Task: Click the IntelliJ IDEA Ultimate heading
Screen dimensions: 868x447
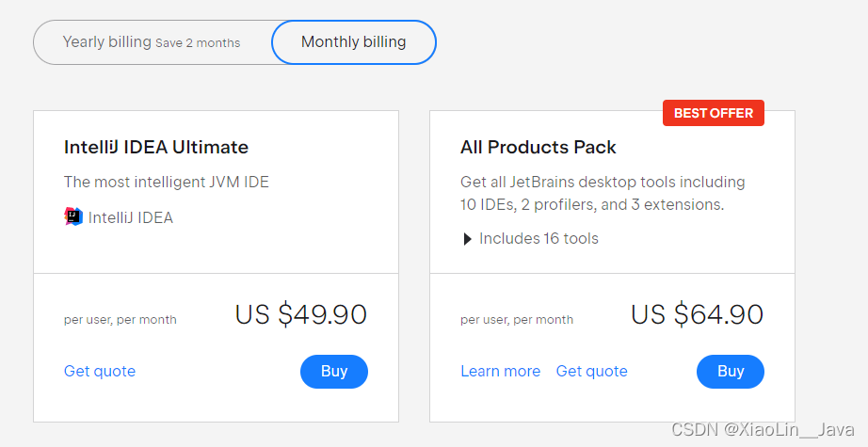Action: tap(156, 148)
